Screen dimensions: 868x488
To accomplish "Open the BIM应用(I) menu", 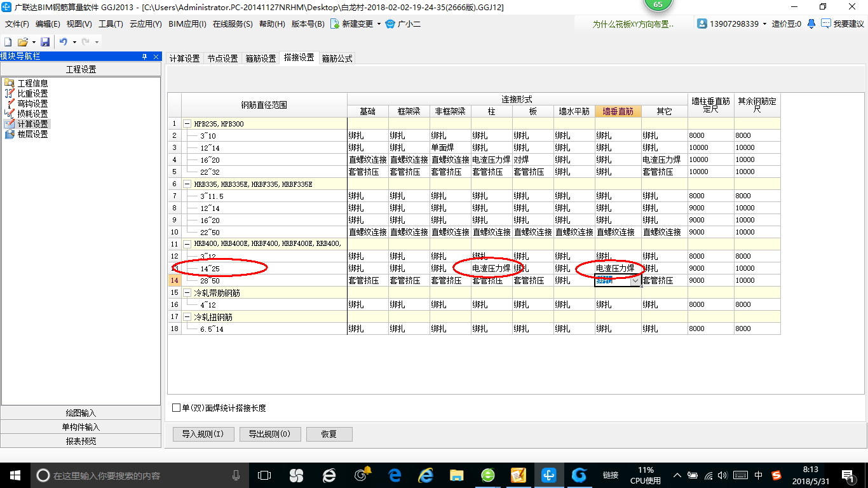I will pyautogui.click(x=187, y=24).
